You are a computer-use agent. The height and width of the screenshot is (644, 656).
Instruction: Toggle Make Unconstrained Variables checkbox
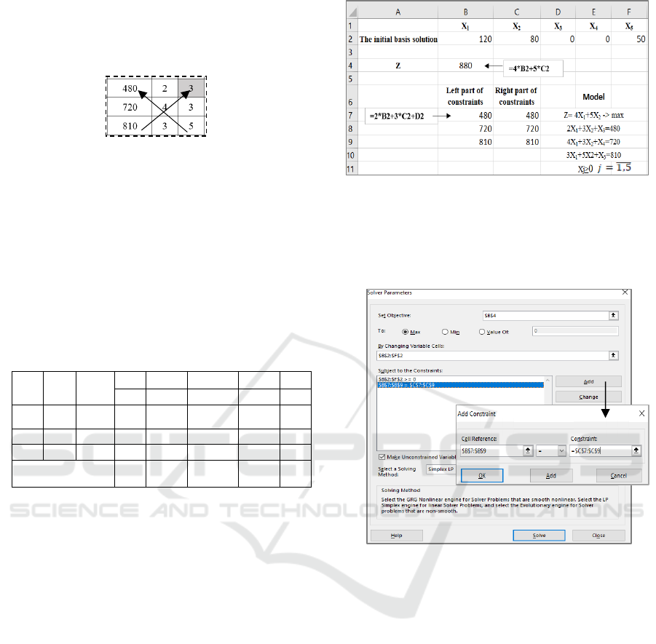(382, 457)
